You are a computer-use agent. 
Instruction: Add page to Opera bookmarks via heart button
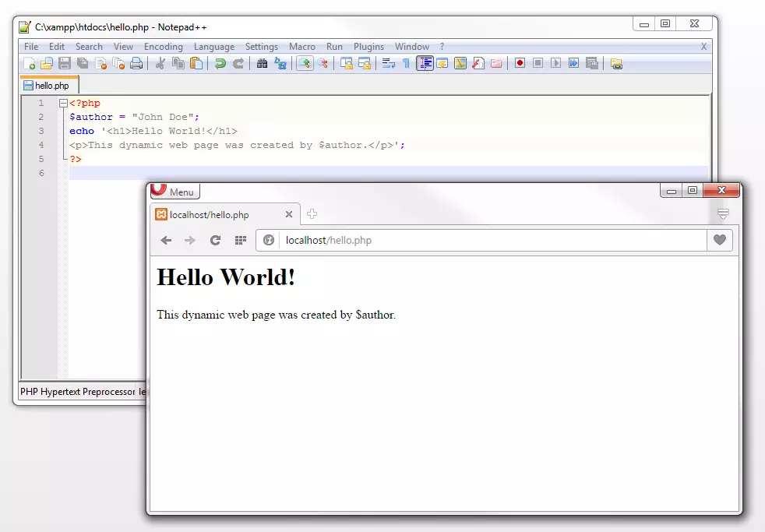point(719,240)
